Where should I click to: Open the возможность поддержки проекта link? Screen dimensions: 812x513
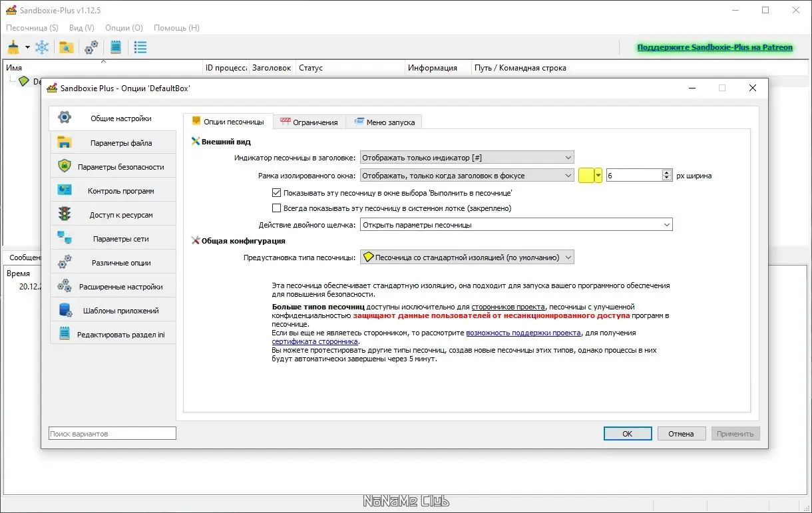(x=524, y=333)
